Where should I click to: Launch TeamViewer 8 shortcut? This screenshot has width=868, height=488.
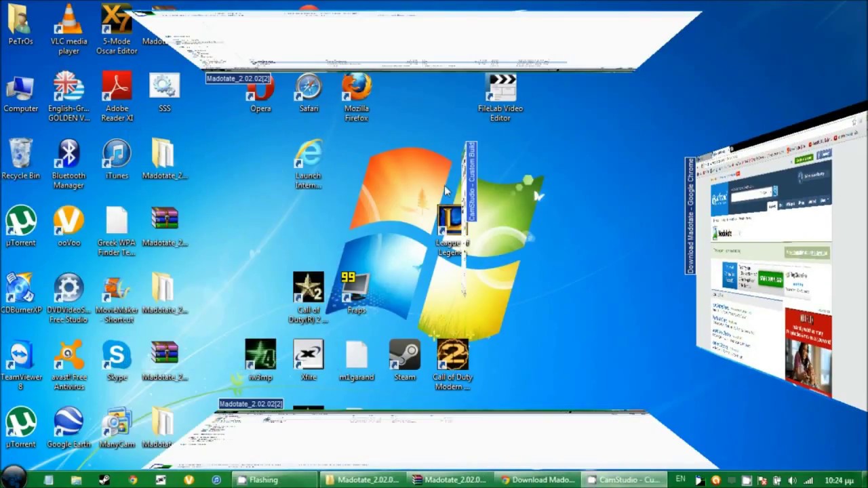pyautogui.click(x=20, y=365)
